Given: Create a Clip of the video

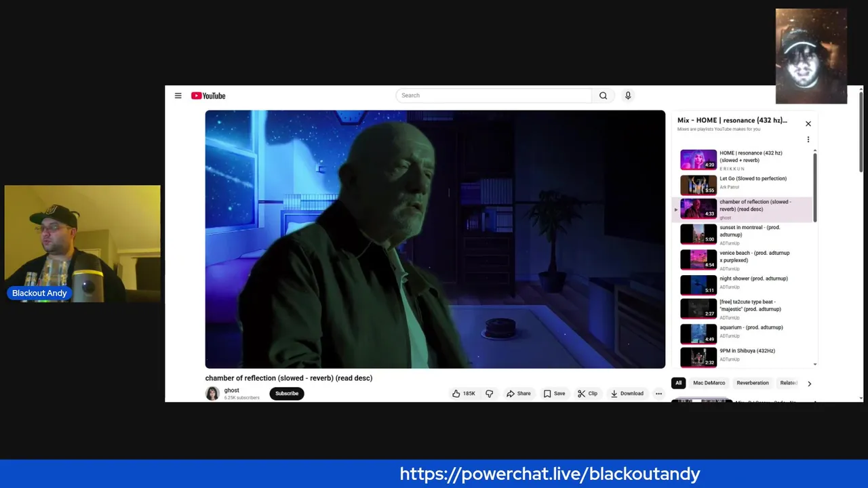Looking at the screenshot, I should (587, 393).
